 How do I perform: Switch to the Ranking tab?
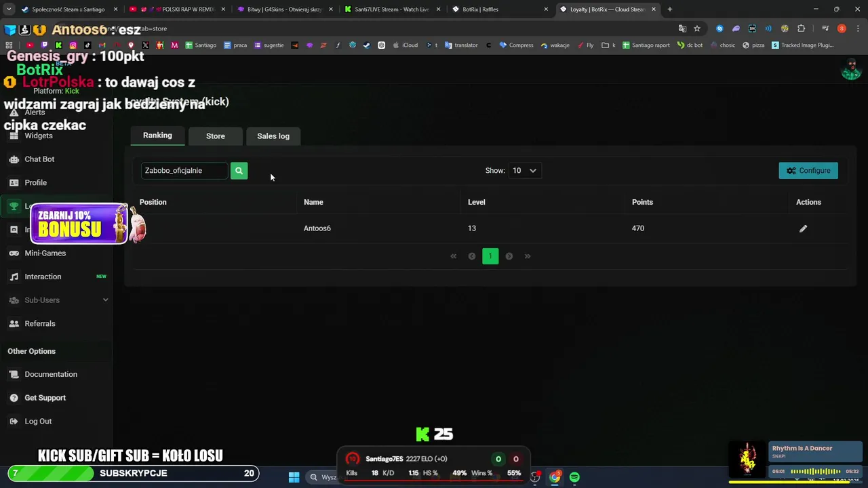click(157, 136)
